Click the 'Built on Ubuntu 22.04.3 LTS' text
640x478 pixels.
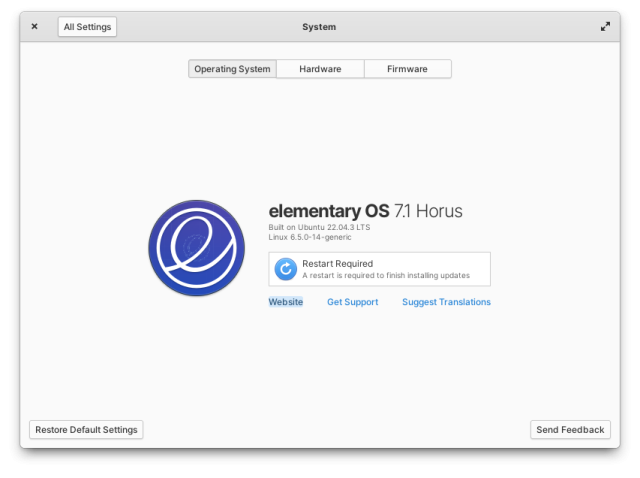click(319, 227)
